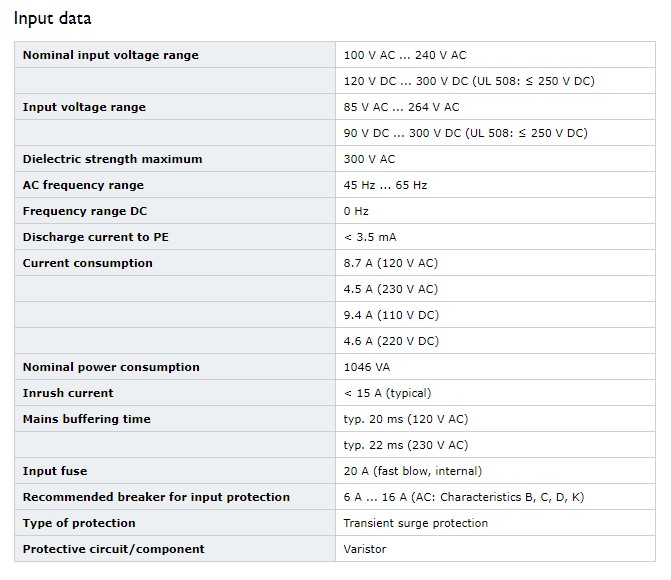Select the Nominal input voltage range label
This screenshot has height=580, width=671.
[110, 55]
